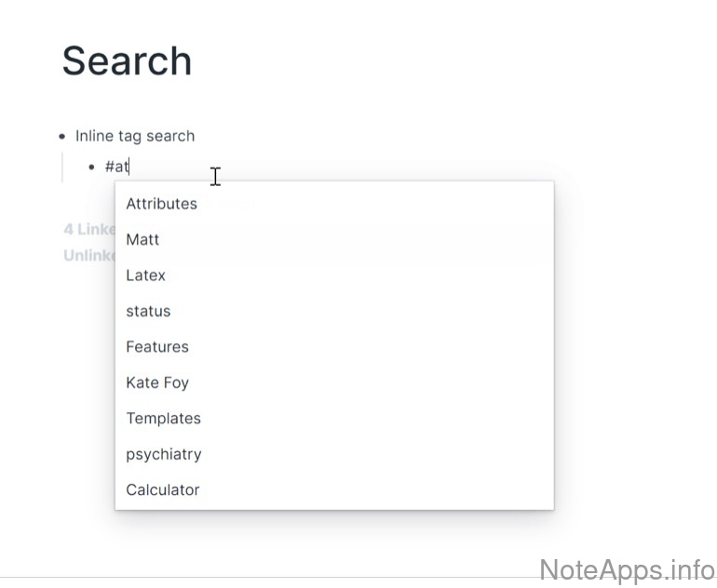Click the Inline tag search block text
717x588 pixels.
click(135, 136)
